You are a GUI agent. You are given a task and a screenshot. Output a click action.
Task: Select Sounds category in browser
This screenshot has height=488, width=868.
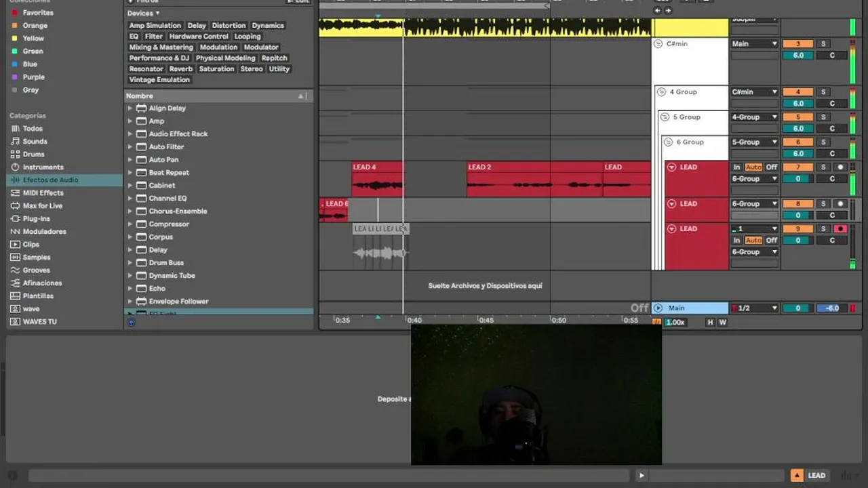tap(35, 142)
